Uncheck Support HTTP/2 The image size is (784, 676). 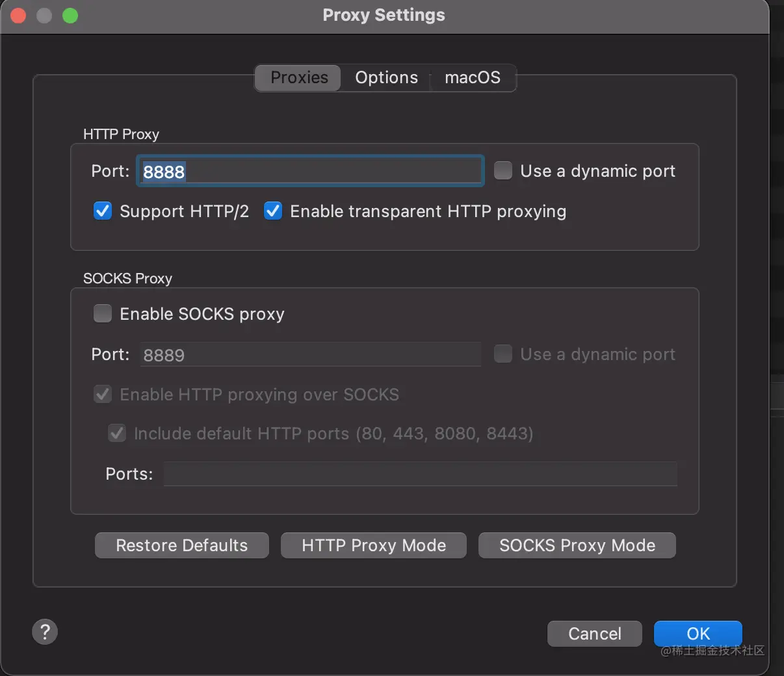[103, 211]
